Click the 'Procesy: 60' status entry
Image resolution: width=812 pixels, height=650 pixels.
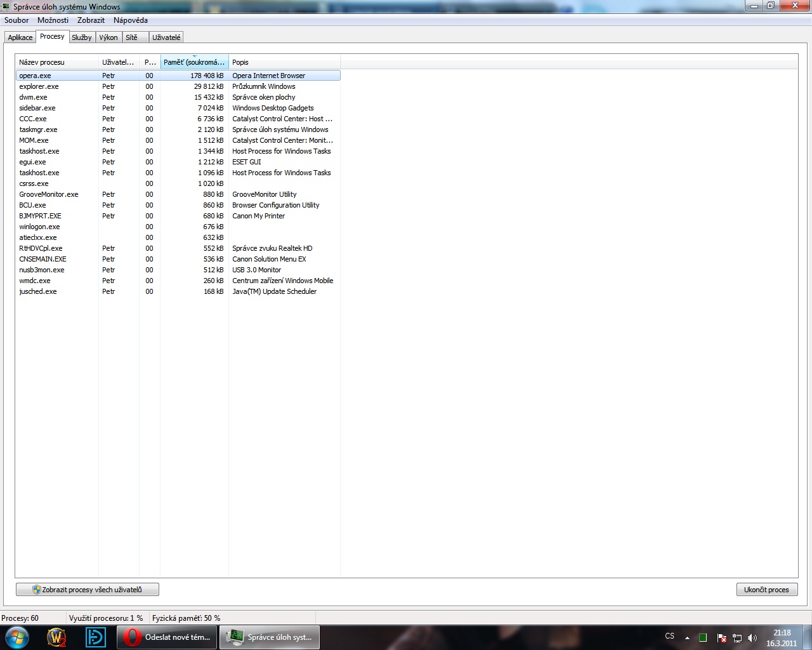[x=20, y=618]
